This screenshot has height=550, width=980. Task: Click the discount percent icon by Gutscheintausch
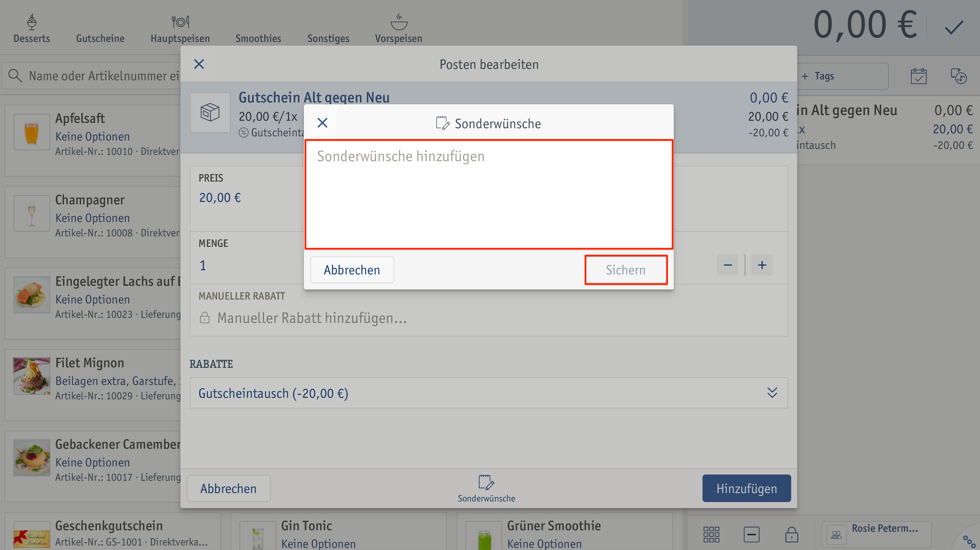tap(243, 132)
